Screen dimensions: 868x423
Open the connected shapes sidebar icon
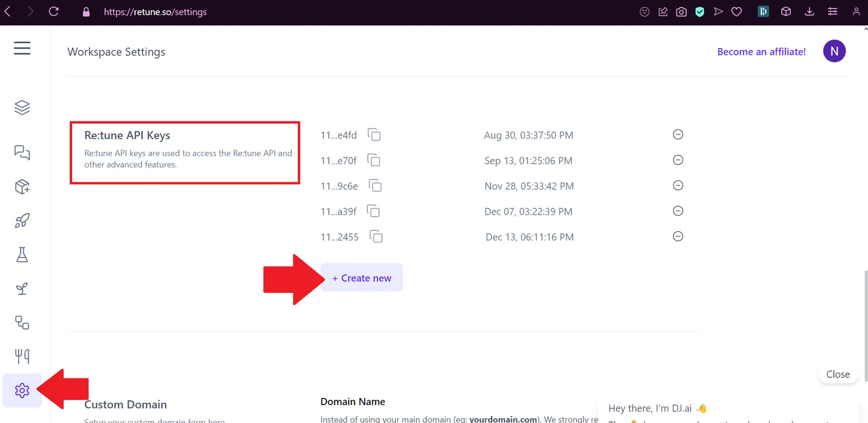click(22, 323)
